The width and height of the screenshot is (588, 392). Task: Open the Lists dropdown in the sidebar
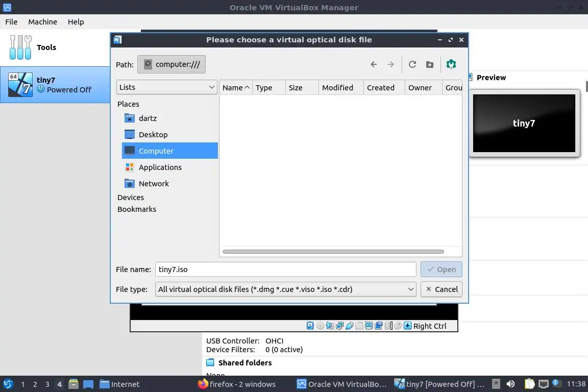click(x=166, y=87)
